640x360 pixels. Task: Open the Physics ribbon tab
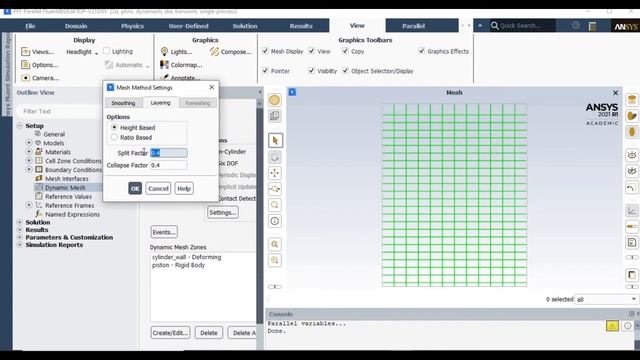click(132, 26)
